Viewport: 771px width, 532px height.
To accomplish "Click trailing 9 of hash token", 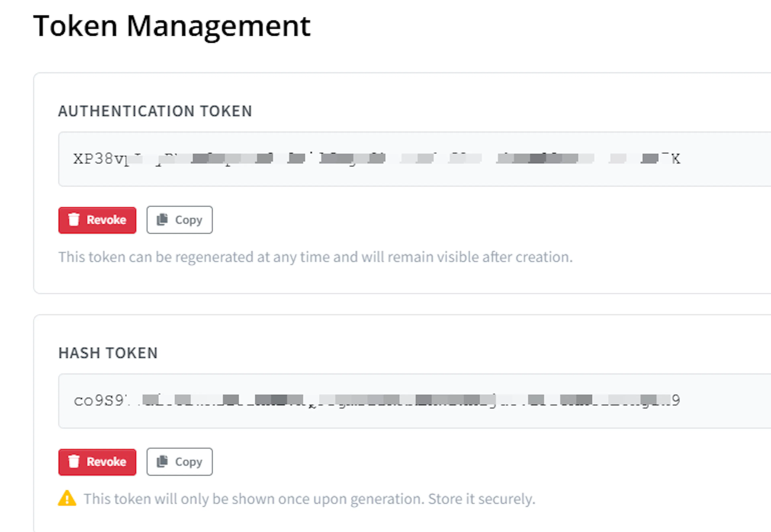I will [676, 400].
